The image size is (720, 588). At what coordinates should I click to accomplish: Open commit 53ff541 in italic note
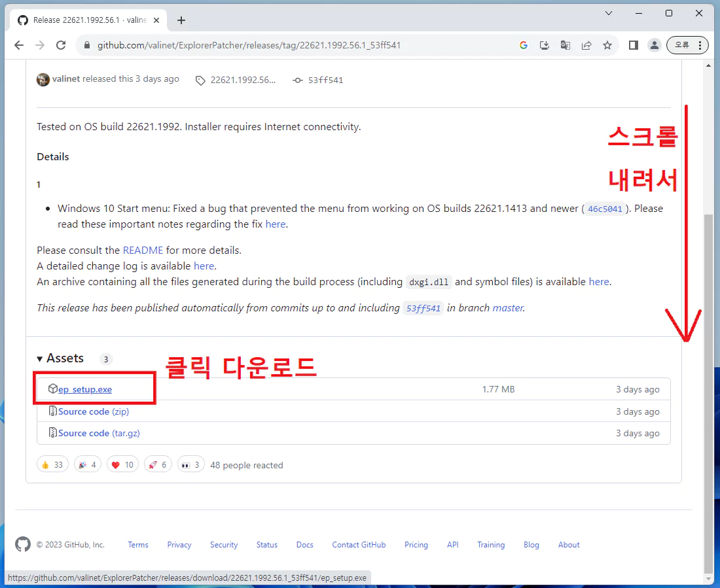tap(423, 308)
